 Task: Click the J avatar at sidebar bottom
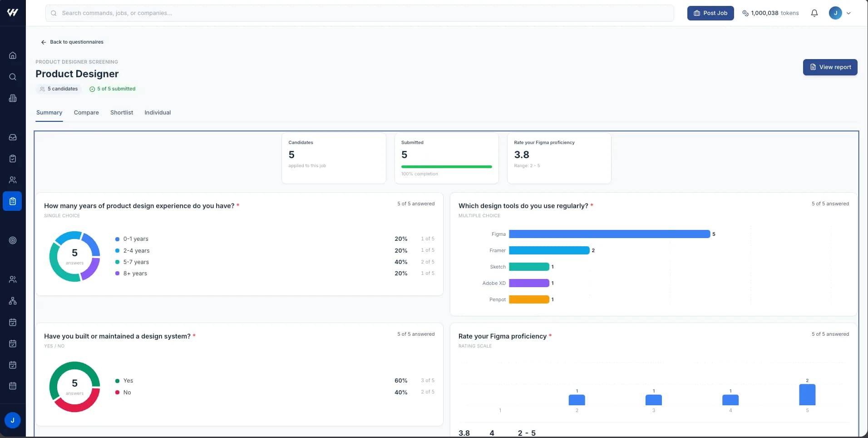tap(13, 420)
